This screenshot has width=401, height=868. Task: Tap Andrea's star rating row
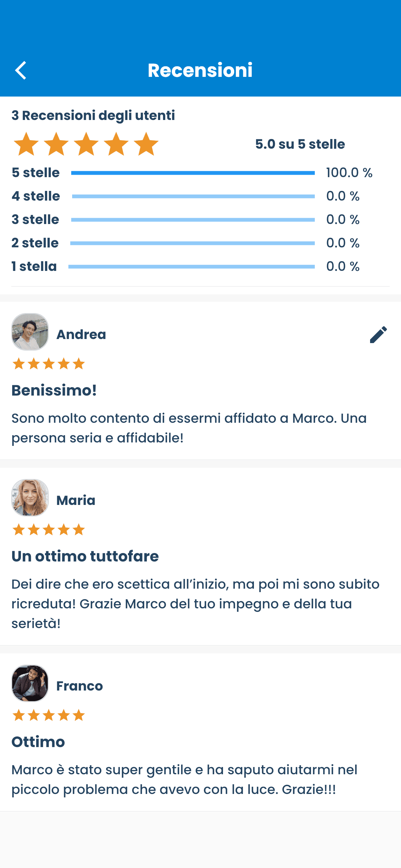click(48, 364)
